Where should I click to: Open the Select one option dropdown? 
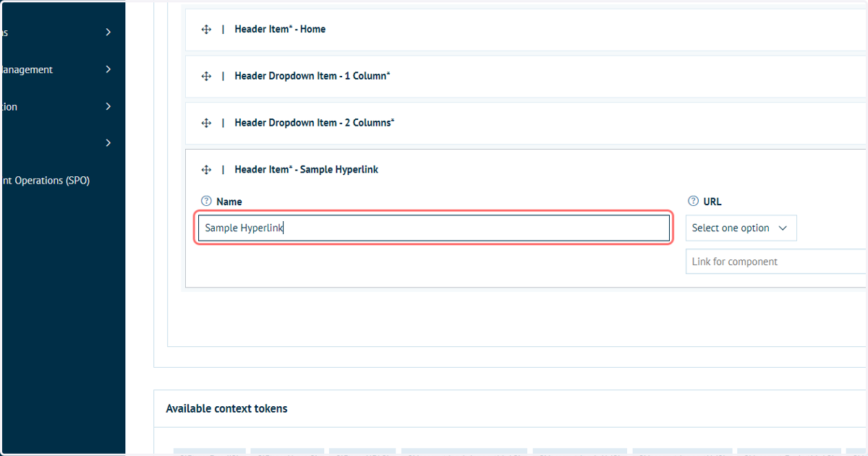741,228
